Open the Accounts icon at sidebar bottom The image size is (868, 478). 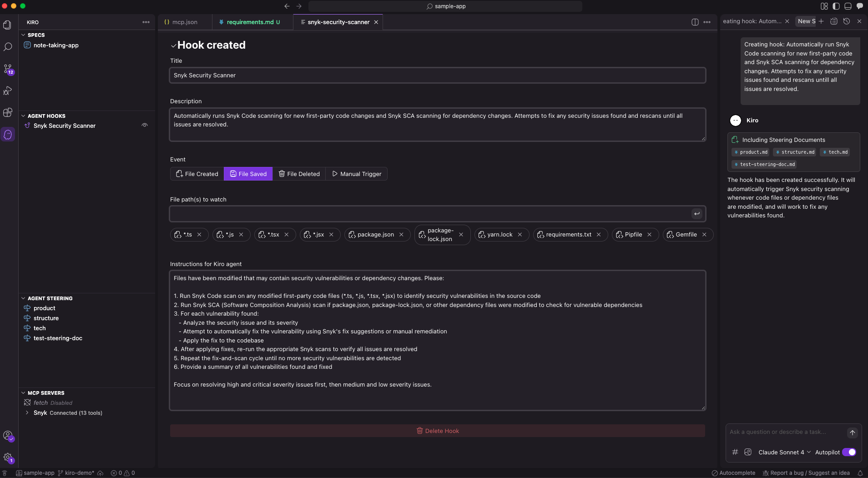(8, 436)
